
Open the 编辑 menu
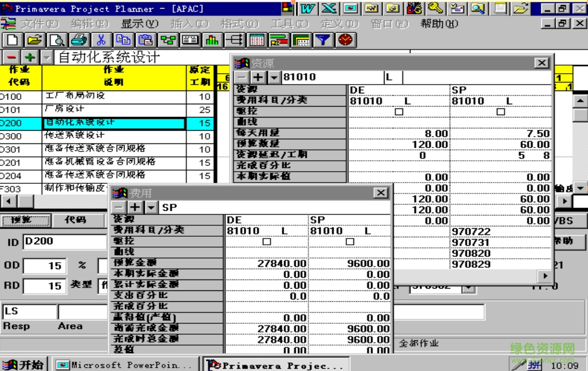[x=89, y=24]
